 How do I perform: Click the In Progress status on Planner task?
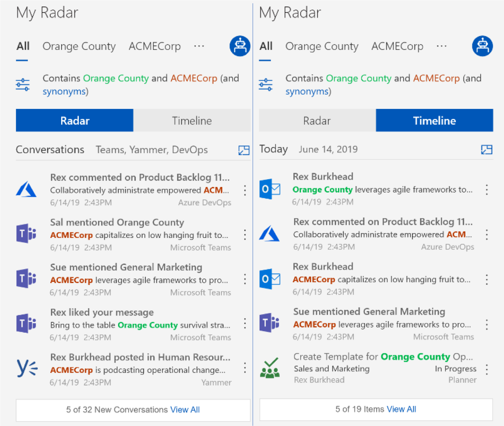pyautogui.click(x=456, y=369)
